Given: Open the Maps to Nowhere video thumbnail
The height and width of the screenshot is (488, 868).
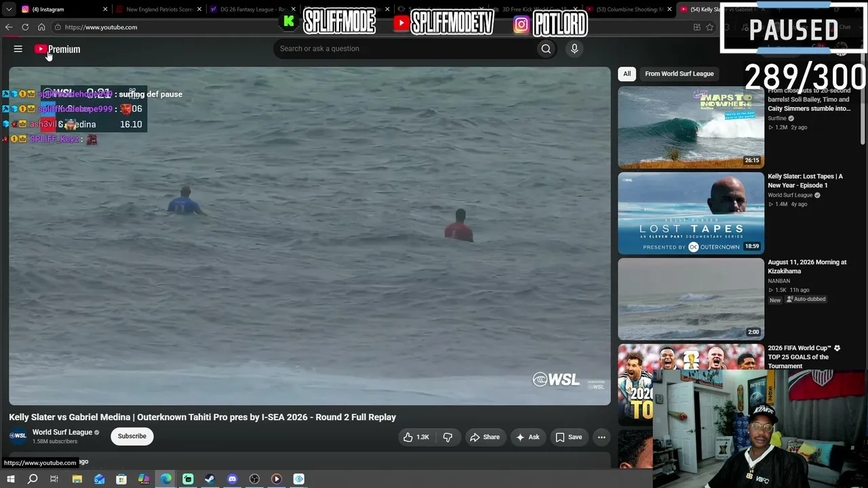Looking at the screenshot, I should pos(691,127).
